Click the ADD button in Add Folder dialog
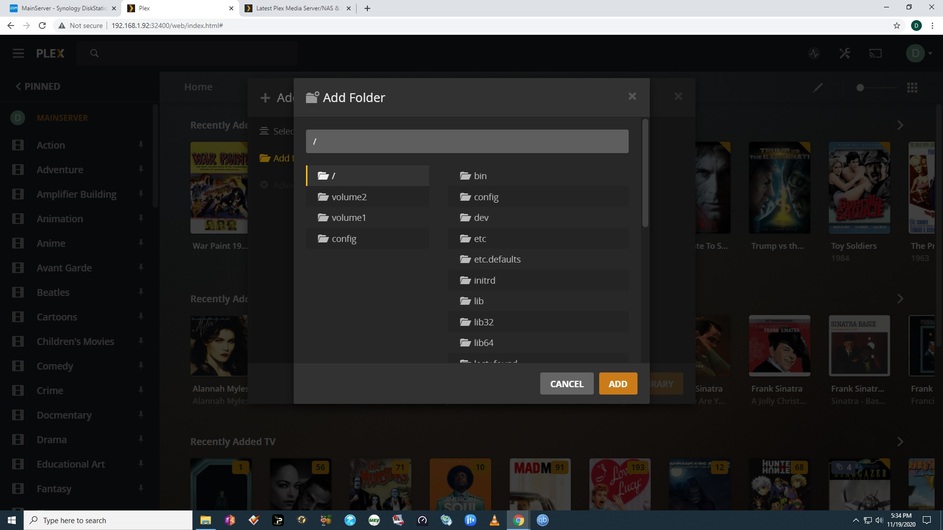 point(618,384)
